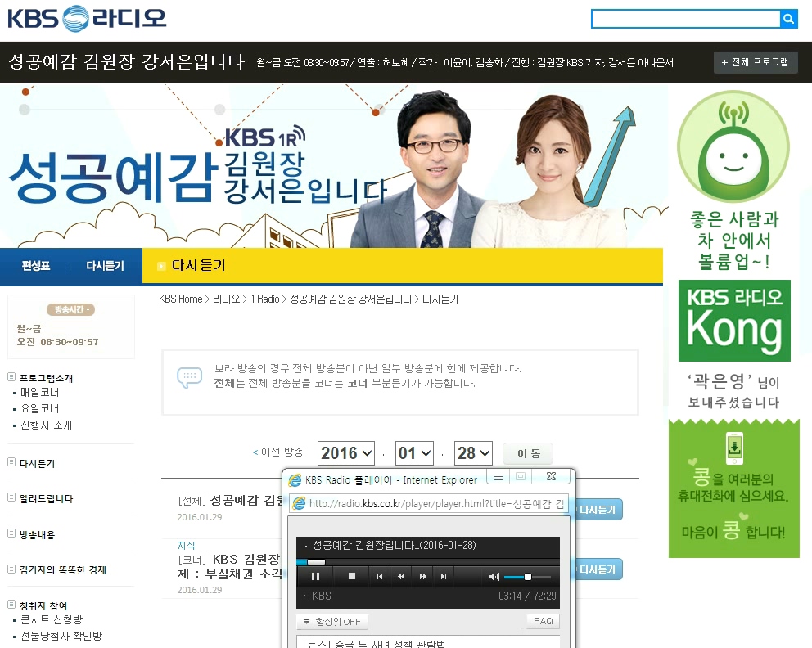The height and width of the screenshot is (648, 812).
Task: Open 김기자의 똑똑한 경제 sidebar menu
Action: coord(63,569)
